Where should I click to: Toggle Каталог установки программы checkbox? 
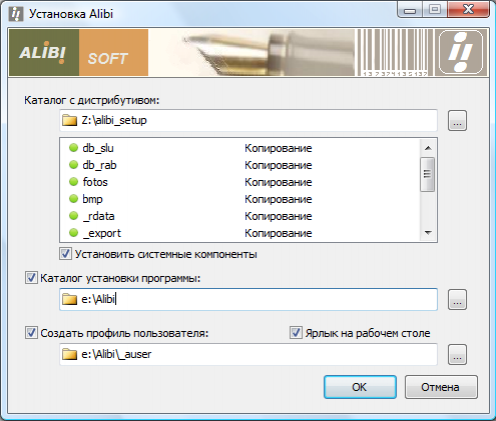(x=31, y=278)
